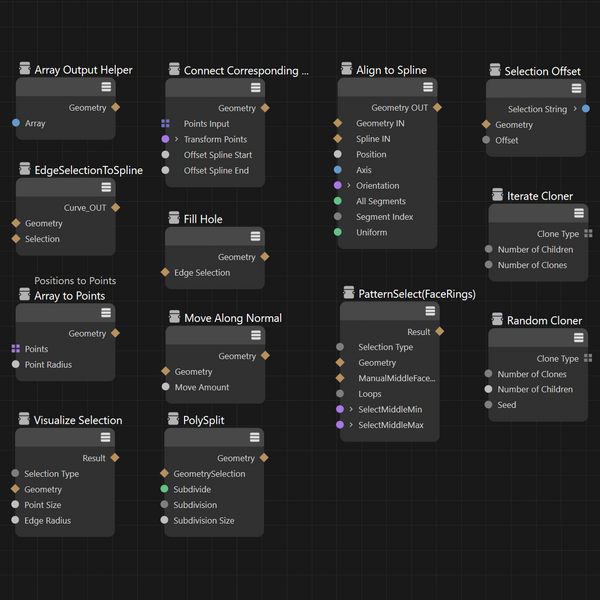
Task: Click the Array input port on Array Output Helper
Action: click(x=16, y=123)
